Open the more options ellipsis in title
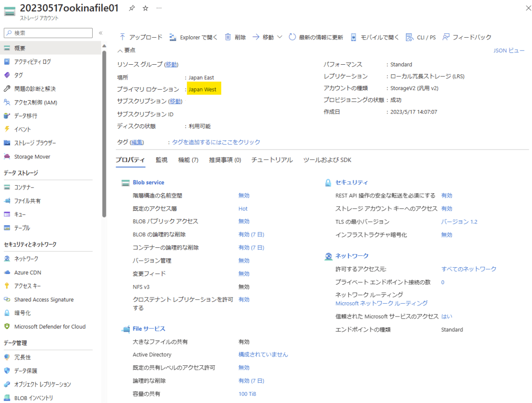The width and height of the screenshot is (532, 403). 159,8
